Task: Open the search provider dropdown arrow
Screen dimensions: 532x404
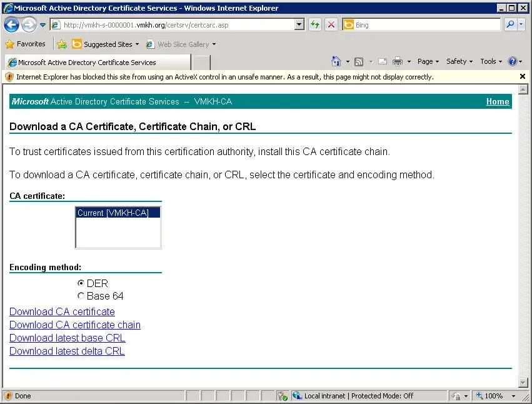Action: (521, 24)
